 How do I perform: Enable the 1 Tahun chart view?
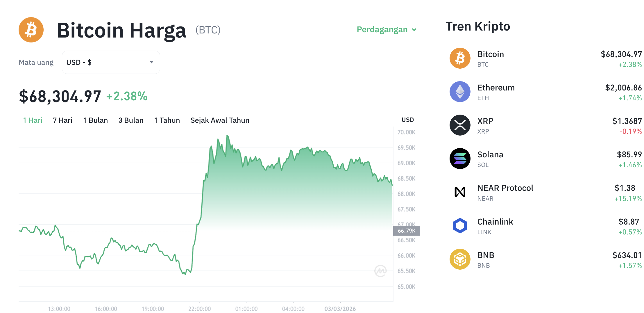coord(167,120)
